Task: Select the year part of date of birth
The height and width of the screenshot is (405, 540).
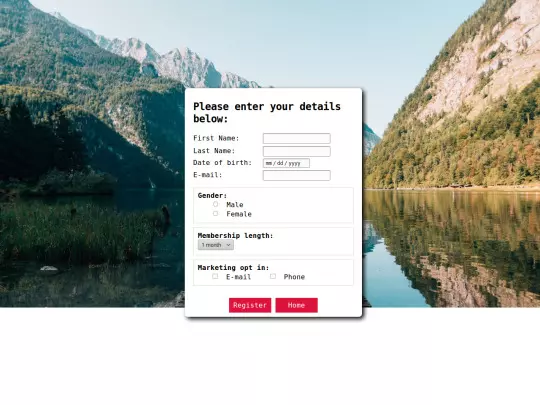Action: 294,163
